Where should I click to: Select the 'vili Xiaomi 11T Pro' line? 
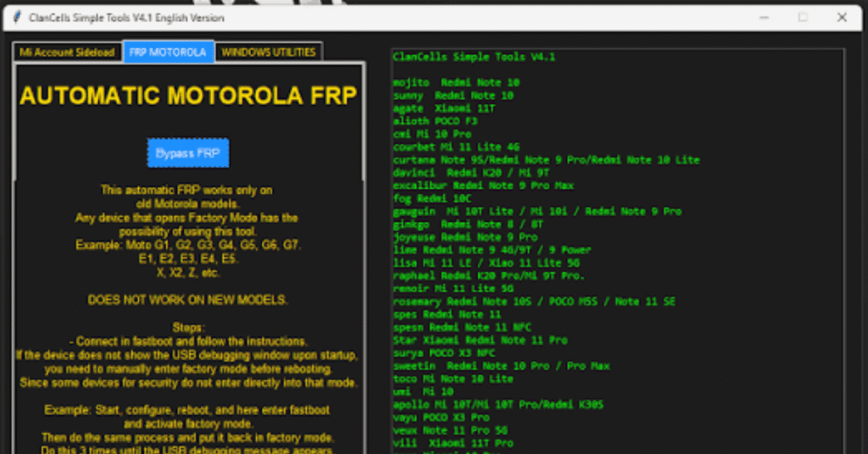[x=453, y=443]
